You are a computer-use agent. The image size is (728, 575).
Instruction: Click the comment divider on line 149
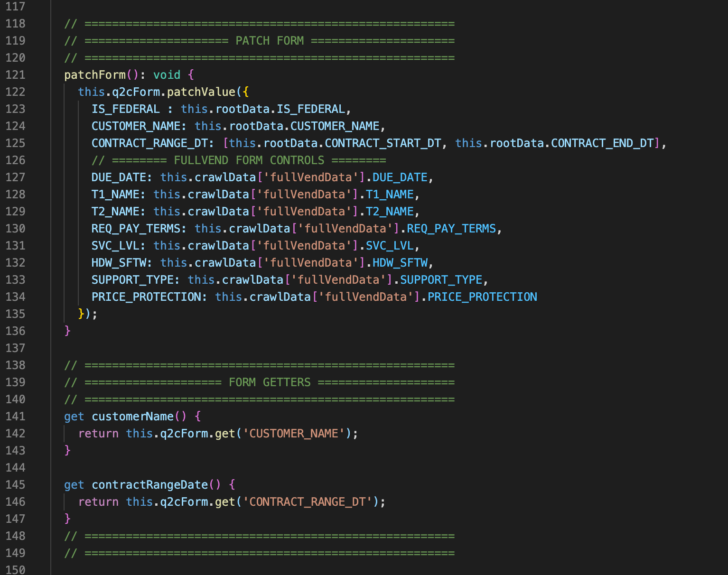pyautogui.click(x=260, y=553)
